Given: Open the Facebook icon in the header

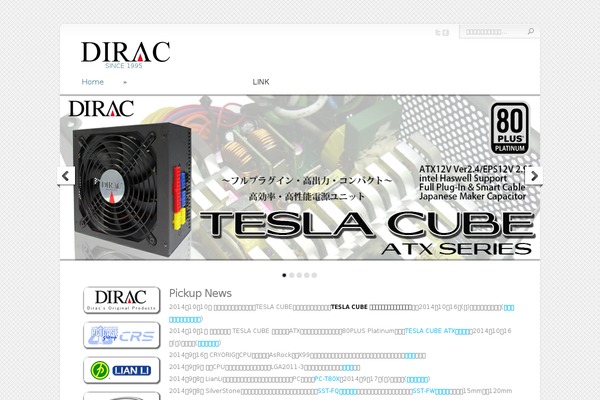Looking at the screenshot, I should coord(446,33).
